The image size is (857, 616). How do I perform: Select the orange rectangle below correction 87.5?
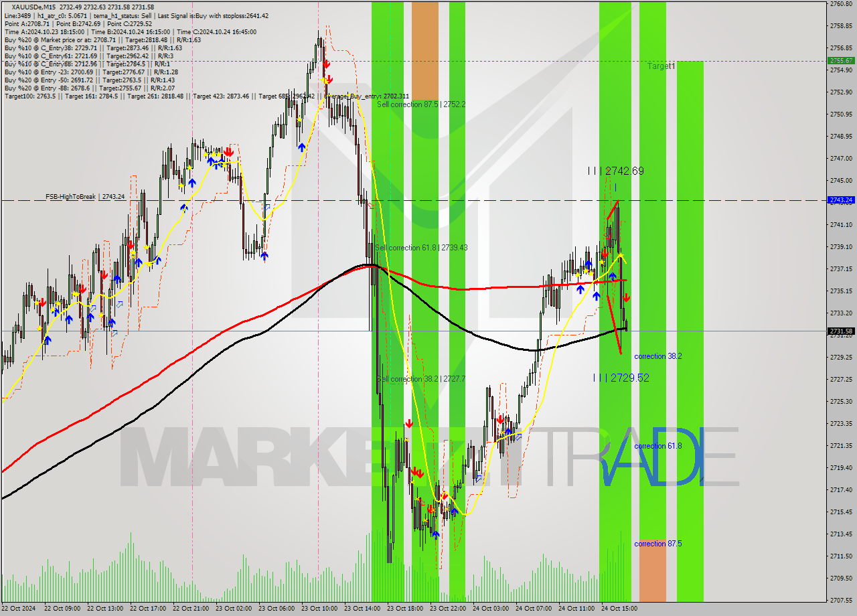coord(653,570)
